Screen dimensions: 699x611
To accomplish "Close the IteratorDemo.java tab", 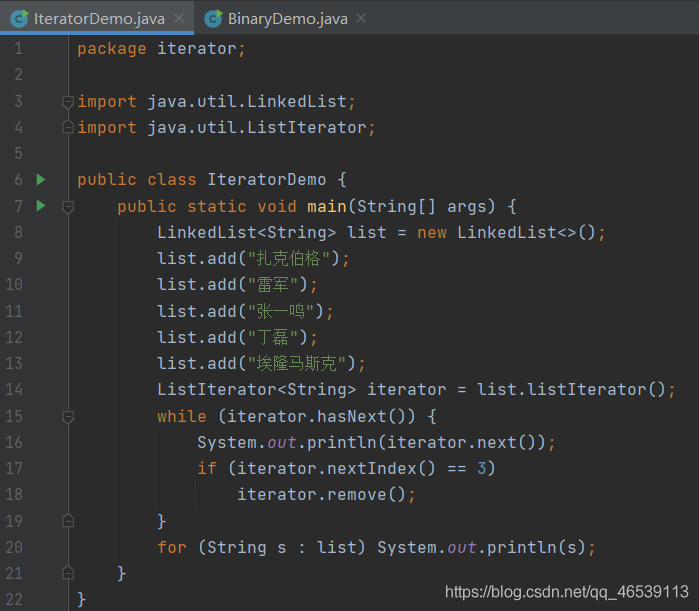I will 179,18.
